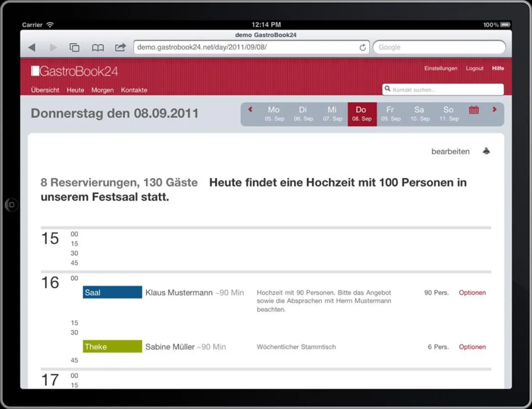Expand Optionen for the Hochzeit reservation
The height and width of the screenshot is (409, 532).
(x=472, y=292)
